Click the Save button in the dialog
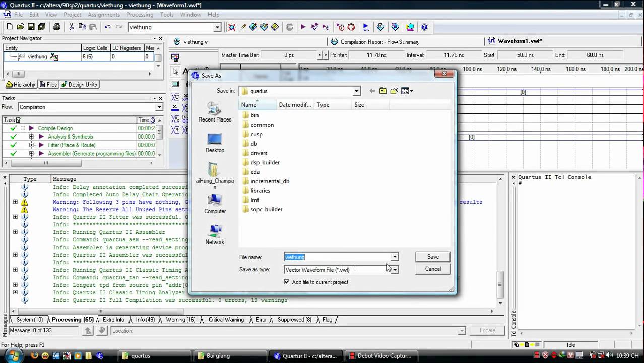 [433, 257]
